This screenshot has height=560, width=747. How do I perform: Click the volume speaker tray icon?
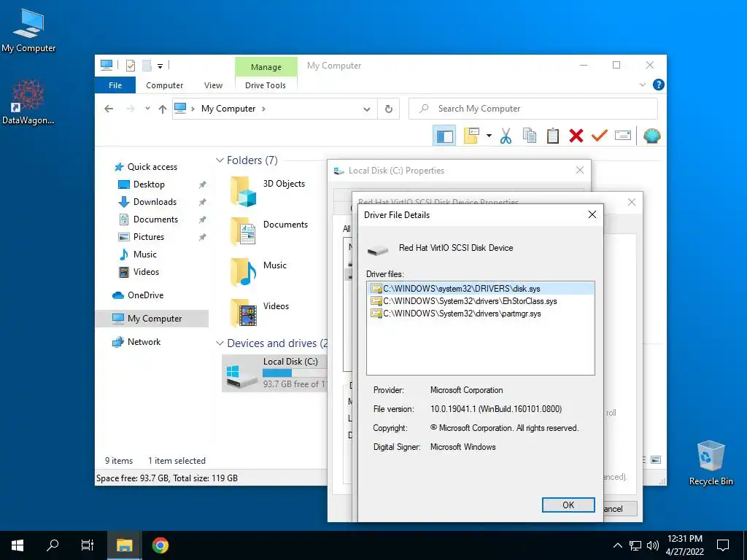point(653,545)
